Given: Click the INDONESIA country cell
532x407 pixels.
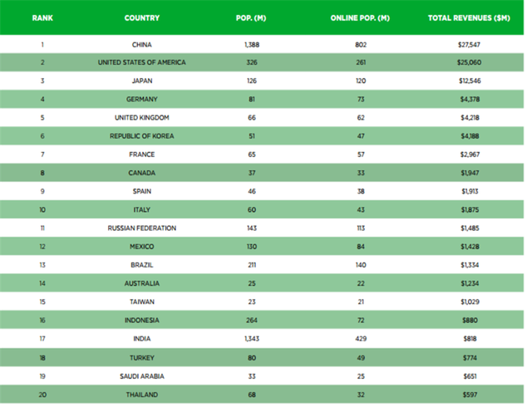Looking at the screenshot, I should click(142, 320).
